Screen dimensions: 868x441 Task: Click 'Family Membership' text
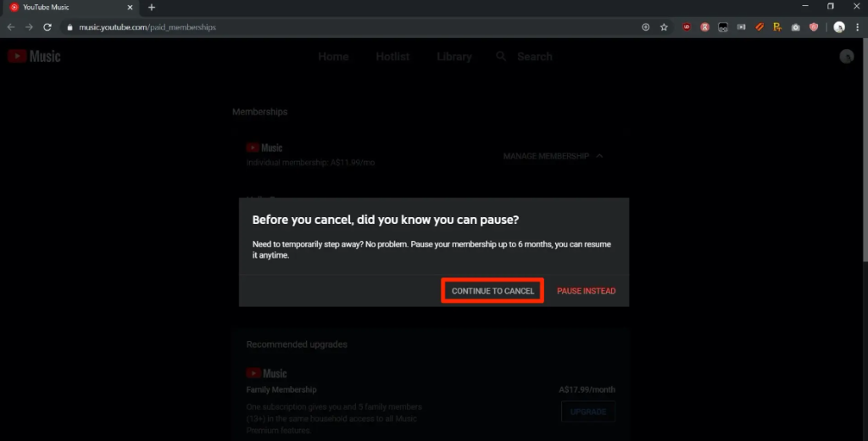coord(281,389)
